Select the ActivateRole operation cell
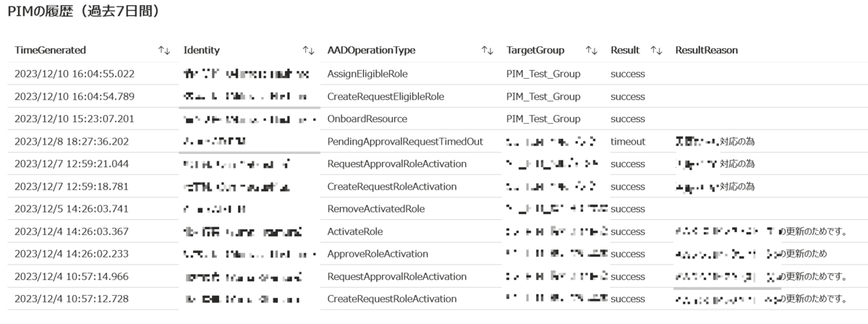 click(355, 231)
